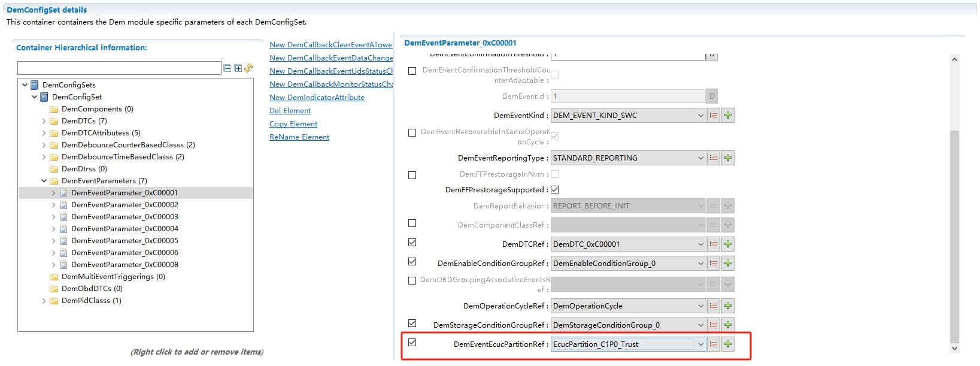Click expand all icon above tree
This screenshot has height=366, width=980.
tap(238, 68)
